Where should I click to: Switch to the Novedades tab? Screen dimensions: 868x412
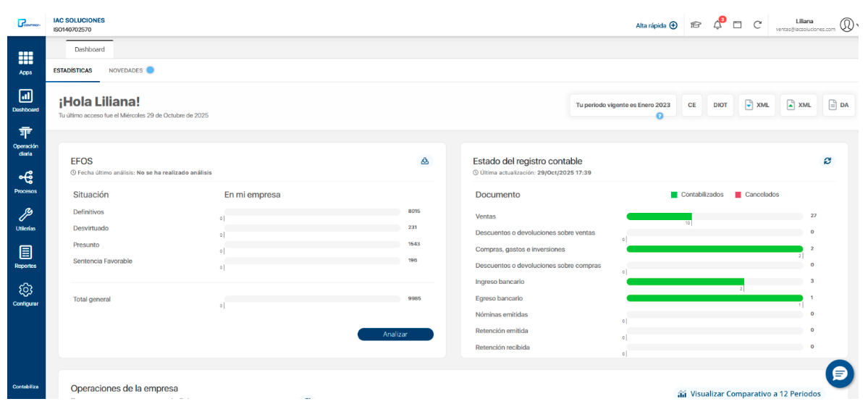126,70
